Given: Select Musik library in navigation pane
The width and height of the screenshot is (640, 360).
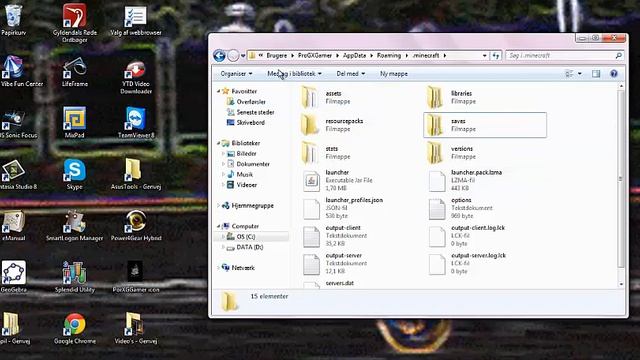Looking at the screenshot, I should (240, 174).
